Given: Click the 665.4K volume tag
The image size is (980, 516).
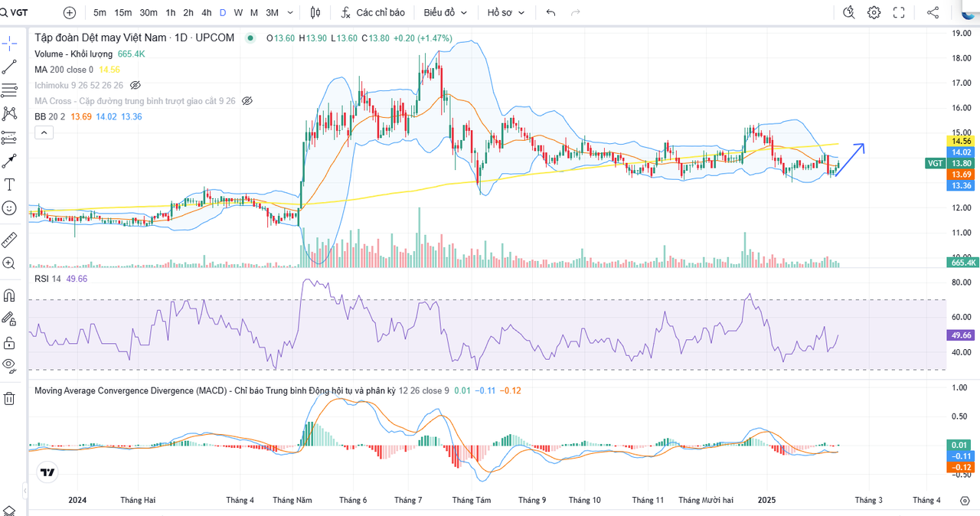Looking at the screenshot, I should [962, 263].
